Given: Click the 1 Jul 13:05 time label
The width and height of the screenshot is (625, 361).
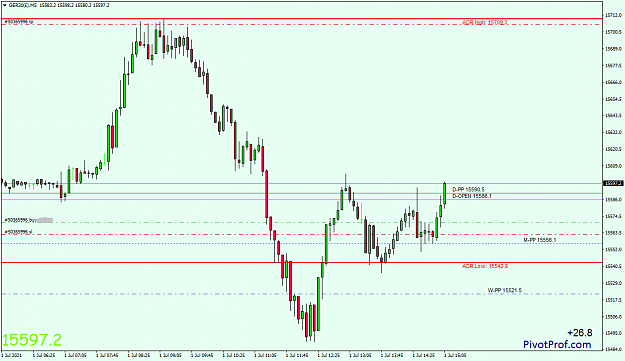Looking at the screenshot, I should [x=360, y=354].
